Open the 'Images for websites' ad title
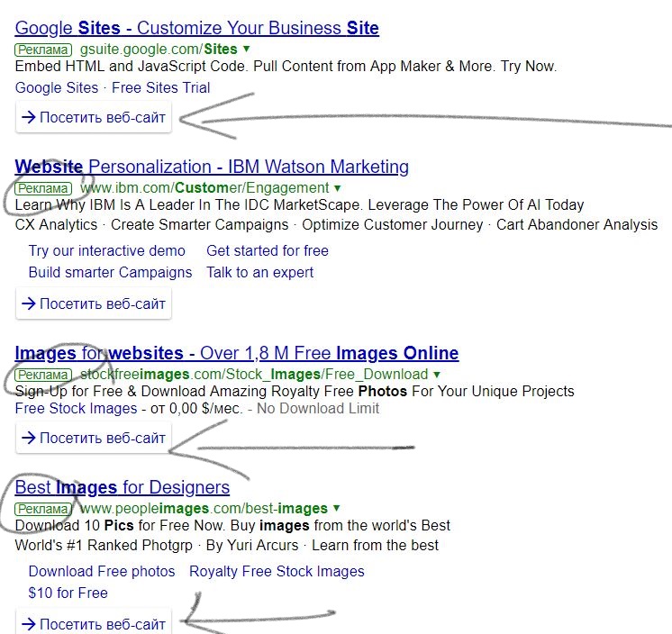 tap(237, 353)
